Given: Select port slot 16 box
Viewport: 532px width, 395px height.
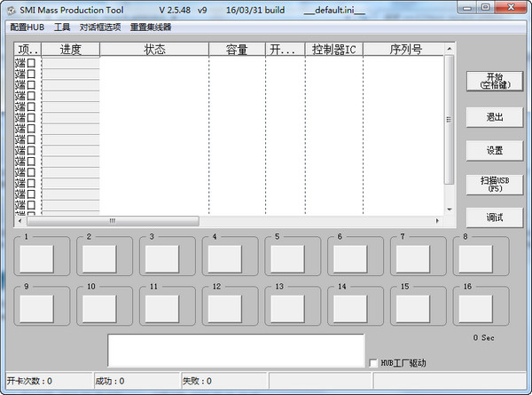Looking at the screenshot, I should (475, 309).
